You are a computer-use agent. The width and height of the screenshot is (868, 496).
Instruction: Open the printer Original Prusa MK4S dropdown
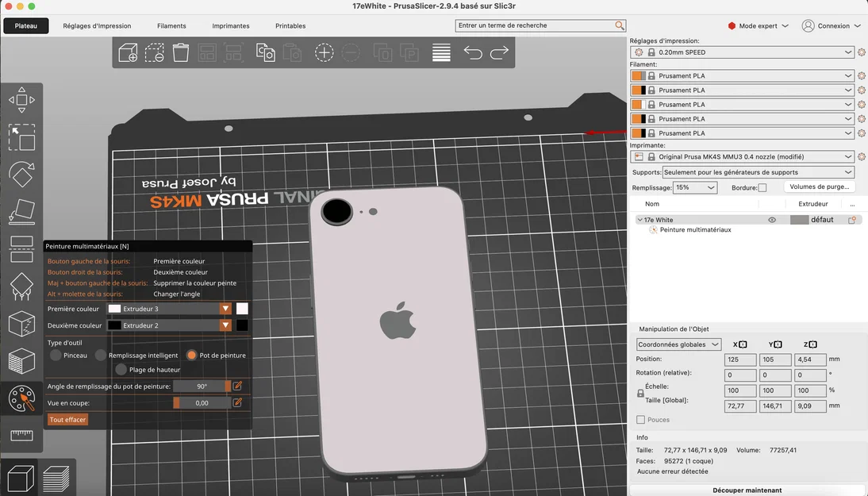tap(742, 156)
